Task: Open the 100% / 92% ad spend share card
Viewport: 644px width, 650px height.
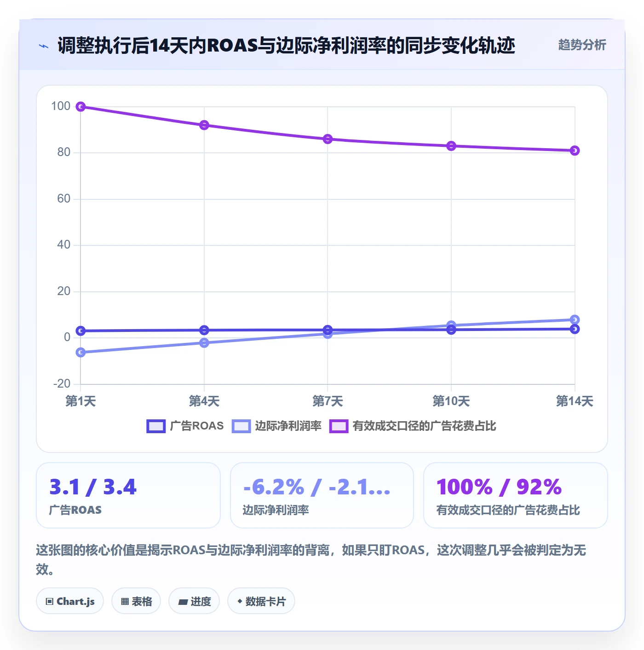Action: coord(516,495)
